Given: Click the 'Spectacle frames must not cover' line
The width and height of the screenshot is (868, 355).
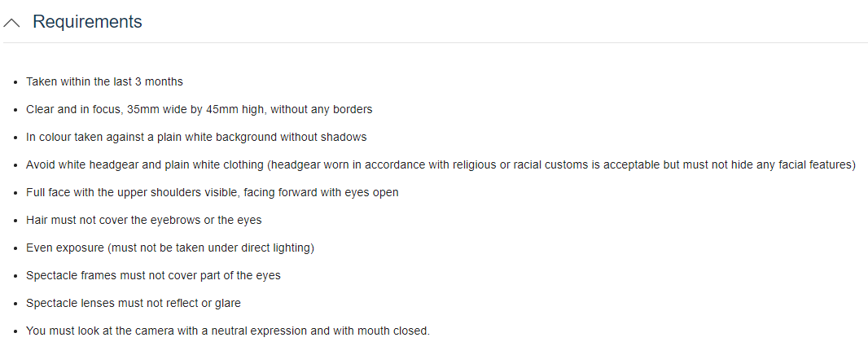Looking at the screenshot, I should pyautogui.click(x=153, y=275).
